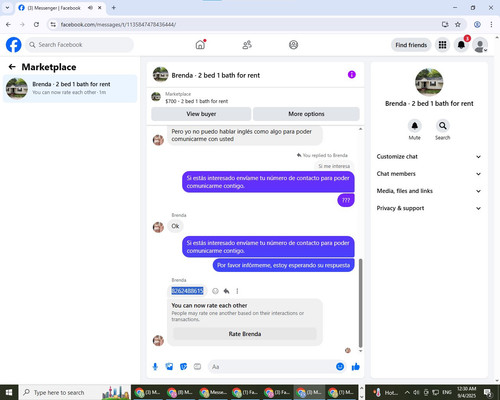Open the browser tab search dropdown

[7, 7]
